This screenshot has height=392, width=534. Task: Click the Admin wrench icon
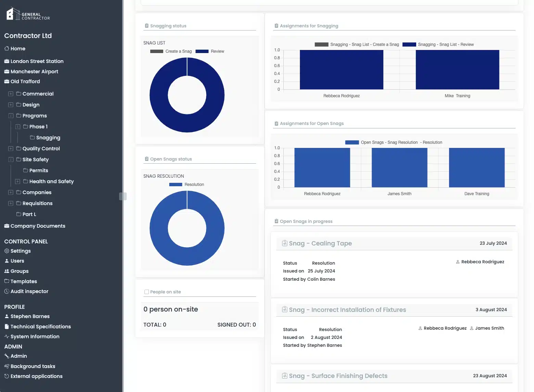[x=7, y=356]
